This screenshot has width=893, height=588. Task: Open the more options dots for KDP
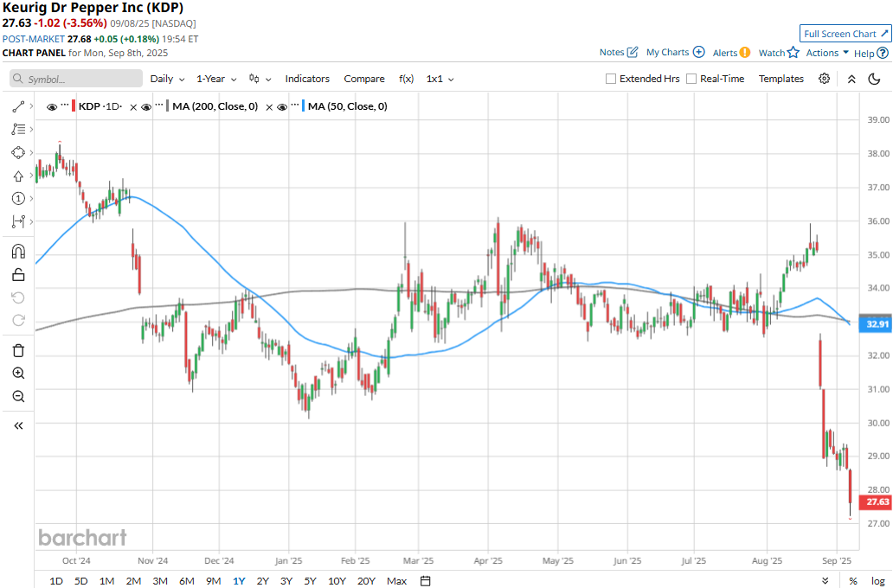pos(65,105)
